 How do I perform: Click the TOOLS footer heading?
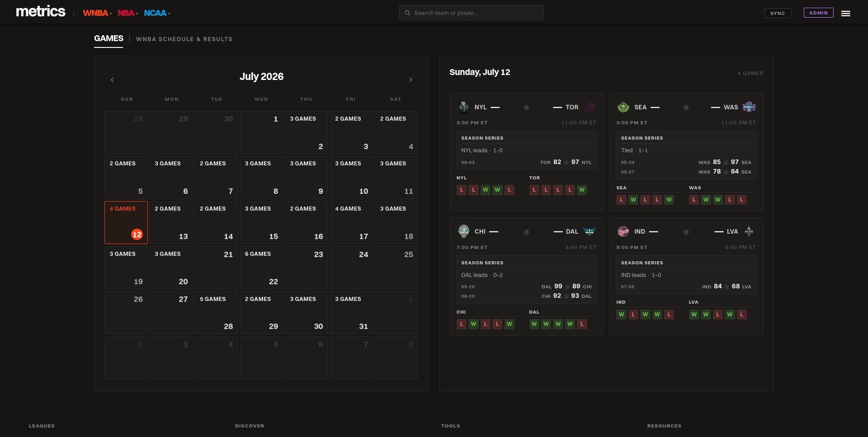click(451, 426)
